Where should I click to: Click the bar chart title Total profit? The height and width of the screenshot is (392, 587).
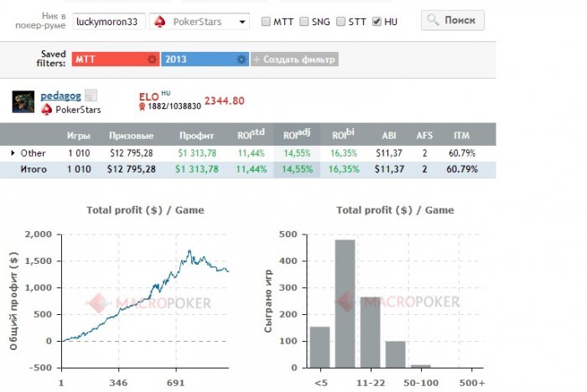click(x=395, y=210)
